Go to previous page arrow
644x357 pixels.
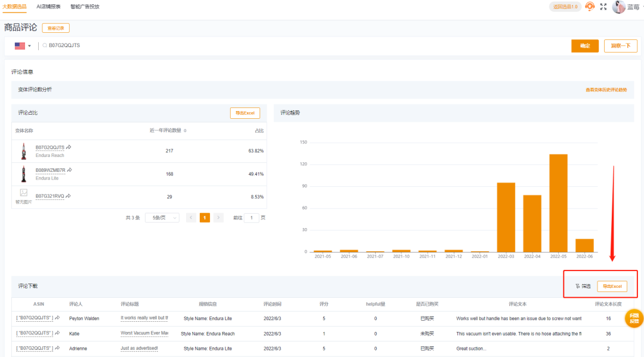(191, 217)
